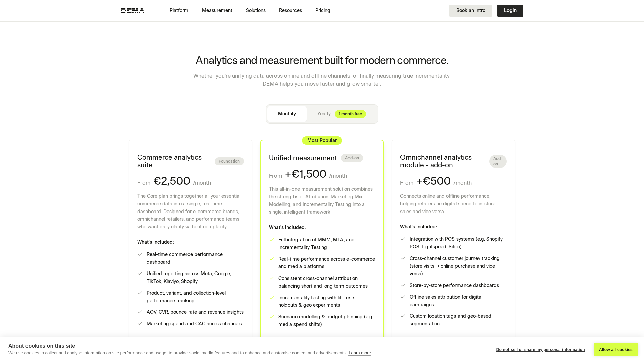The image size is (644, 362).
Task: Click checkmark beside Real-time commerce performance dashboard
Action: (140, 254)
